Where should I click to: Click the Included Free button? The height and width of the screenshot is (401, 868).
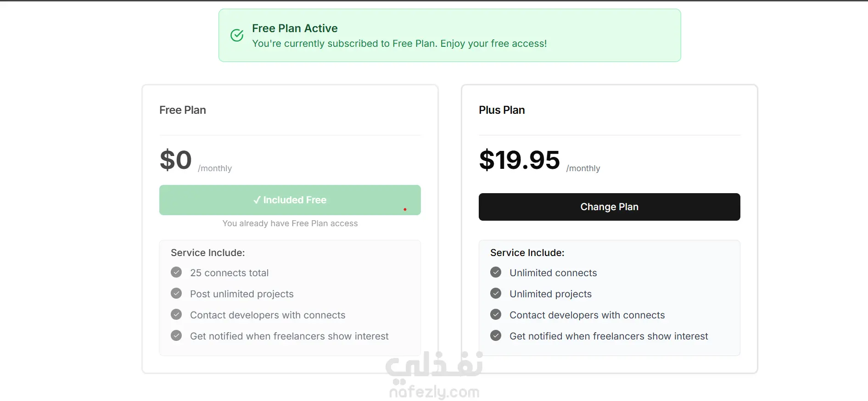click(290, 200)
